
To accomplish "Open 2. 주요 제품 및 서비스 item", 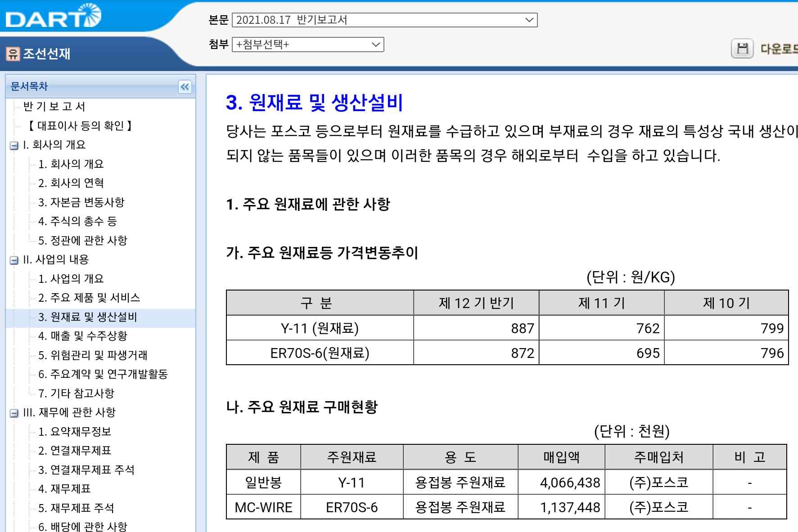I will [89, 298].
